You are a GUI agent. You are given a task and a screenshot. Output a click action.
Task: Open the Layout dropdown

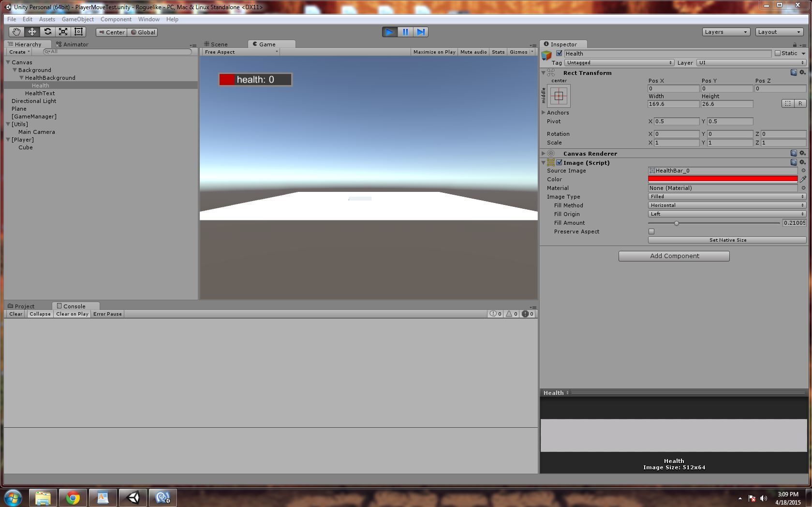pos(779,32)
